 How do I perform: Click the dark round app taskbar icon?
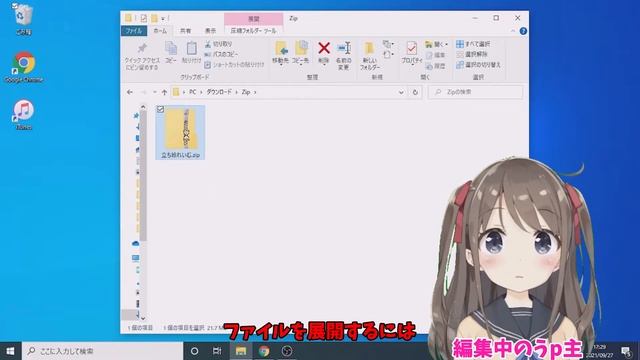point(287,351)
